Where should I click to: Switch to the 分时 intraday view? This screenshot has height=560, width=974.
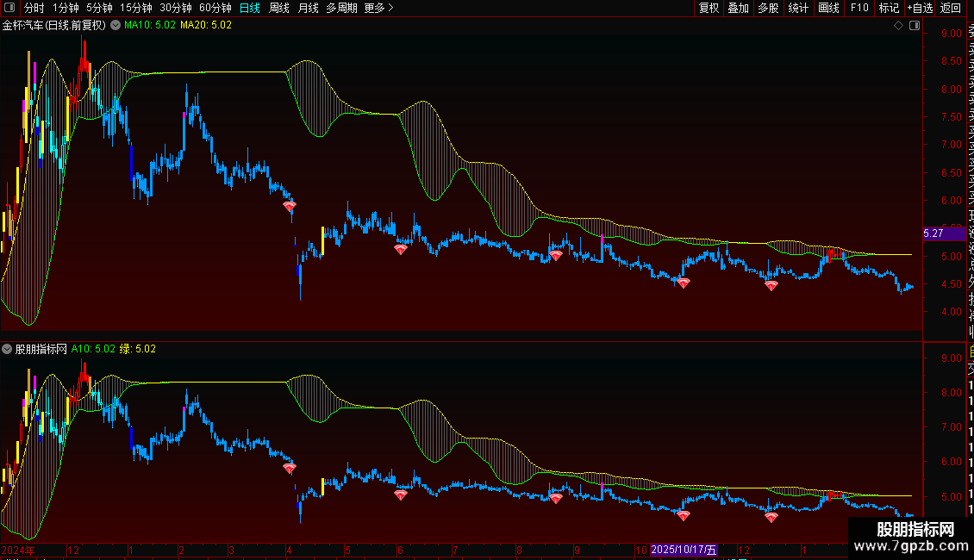pos(34,8)
